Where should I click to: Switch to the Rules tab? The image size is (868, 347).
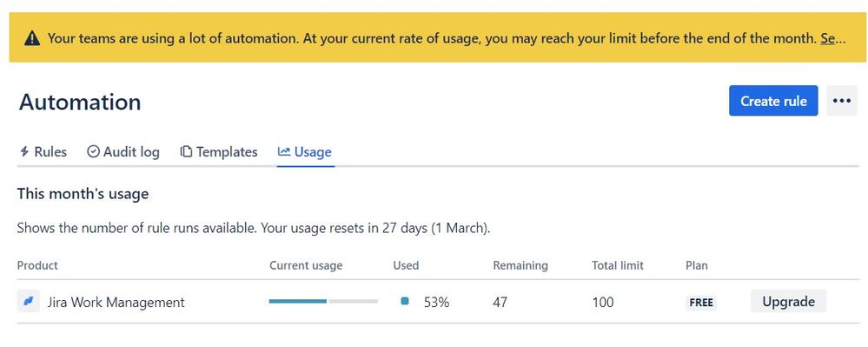tap(43, 152)
